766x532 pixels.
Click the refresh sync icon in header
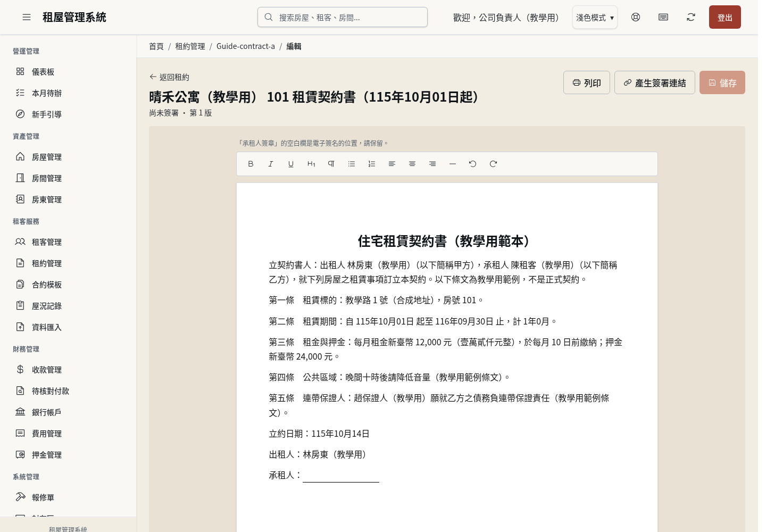(x=691, y=17)
